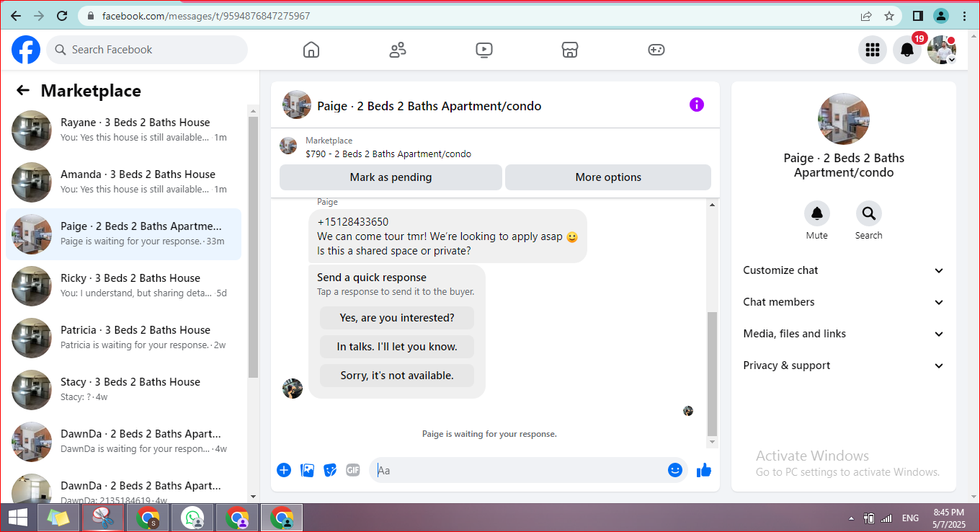Open Ricky 3 Beds 2 Baths House chat
The height and width of the screenshot is (532, 980).
[124, 286]
